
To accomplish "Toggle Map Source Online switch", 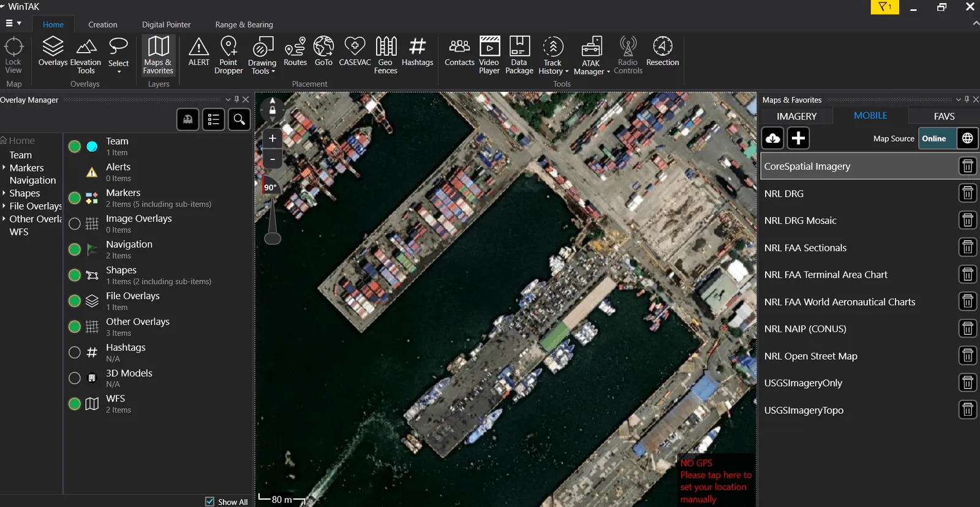I will click(x=937, y=139).
